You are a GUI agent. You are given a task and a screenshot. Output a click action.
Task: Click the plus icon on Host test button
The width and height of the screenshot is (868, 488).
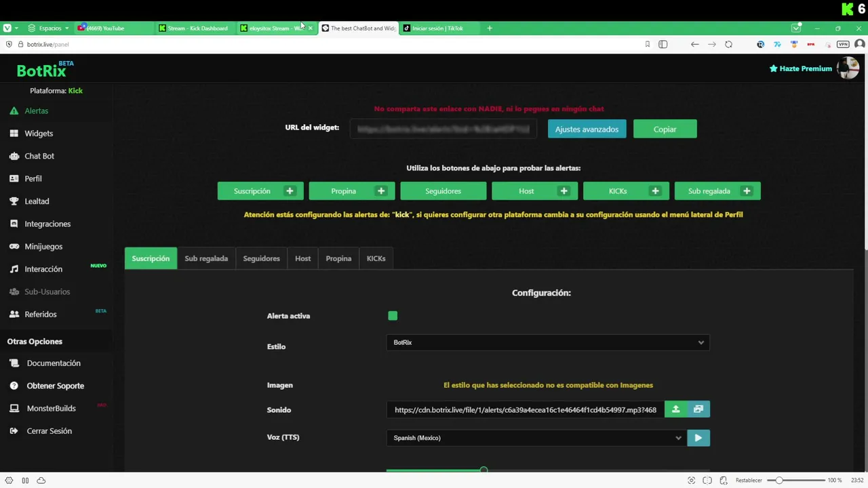(x=564, y=191)
